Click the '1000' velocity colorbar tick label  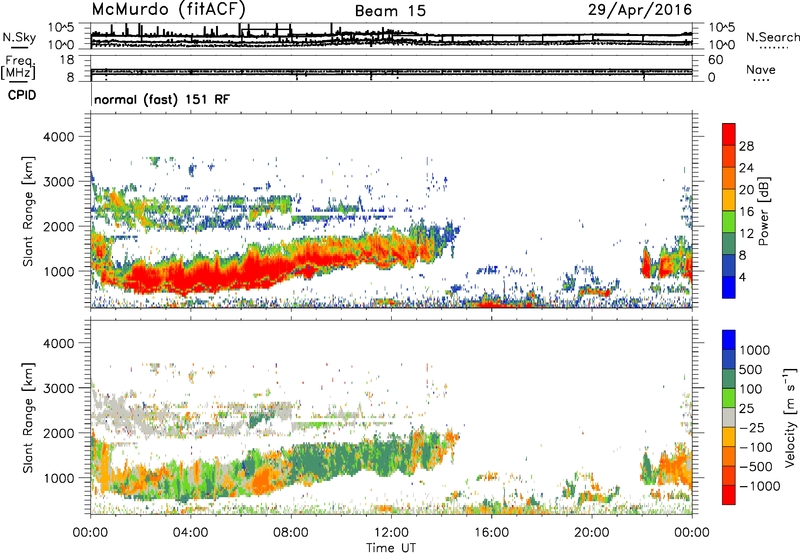click(x=755, y=350)
